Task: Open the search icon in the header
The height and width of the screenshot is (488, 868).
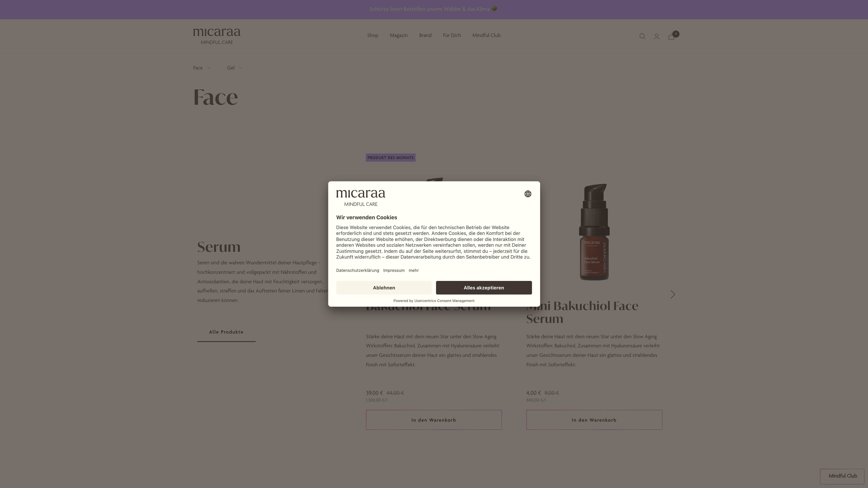Action: click(x=642, y=36)
